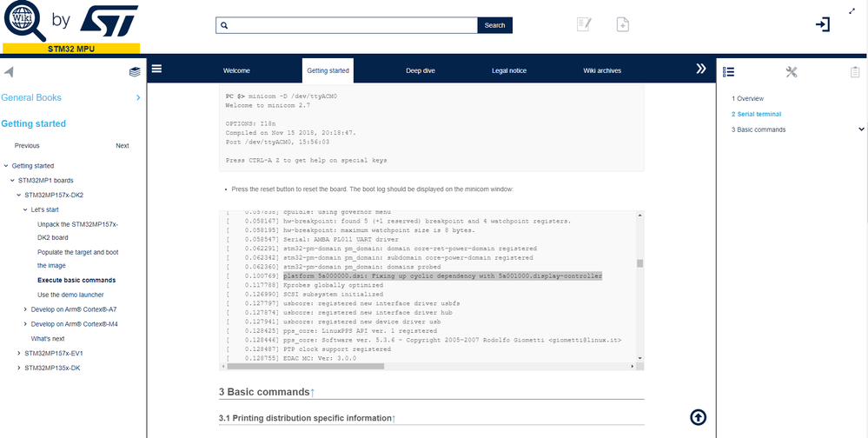Click the new page plus document icon
Screen dimensions: 868x438
coord(623,24)
